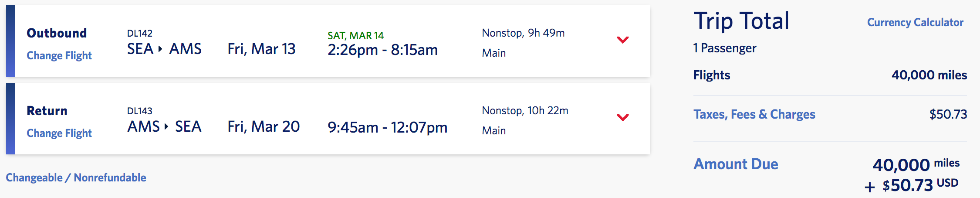
Task: Select the DL142 flight number
Action: point(139,33)
